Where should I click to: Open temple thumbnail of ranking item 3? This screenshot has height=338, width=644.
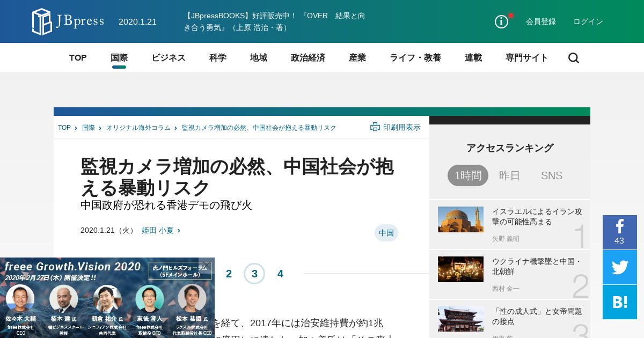coord(460,319)
